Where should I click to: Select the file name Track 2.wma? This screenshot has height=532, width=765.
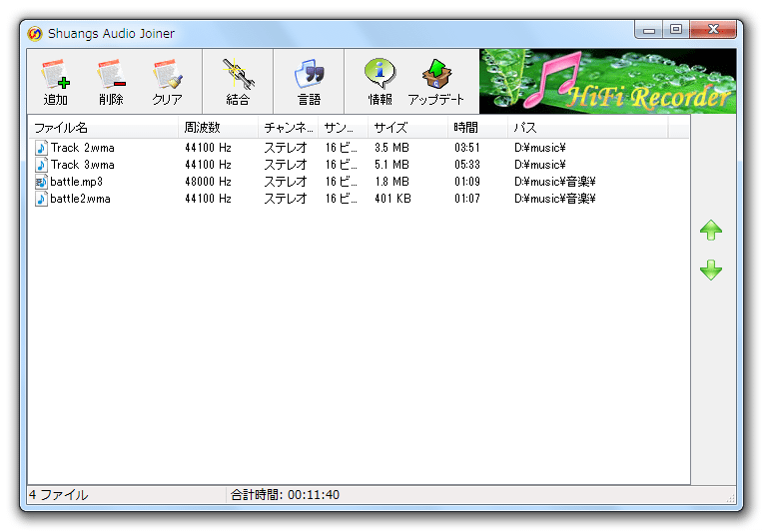(83, 148)
